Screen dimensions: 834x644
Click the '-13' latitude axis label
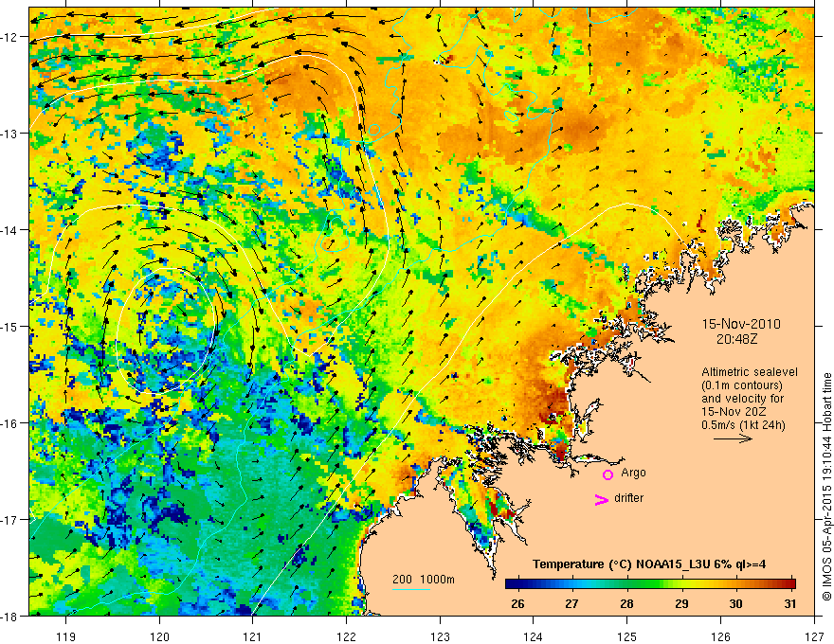pos(10,134)
